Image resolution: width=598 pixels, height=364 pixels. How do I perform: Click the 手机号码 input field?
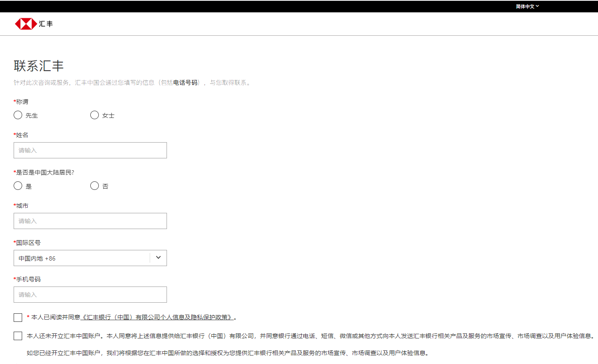point(90,295)
